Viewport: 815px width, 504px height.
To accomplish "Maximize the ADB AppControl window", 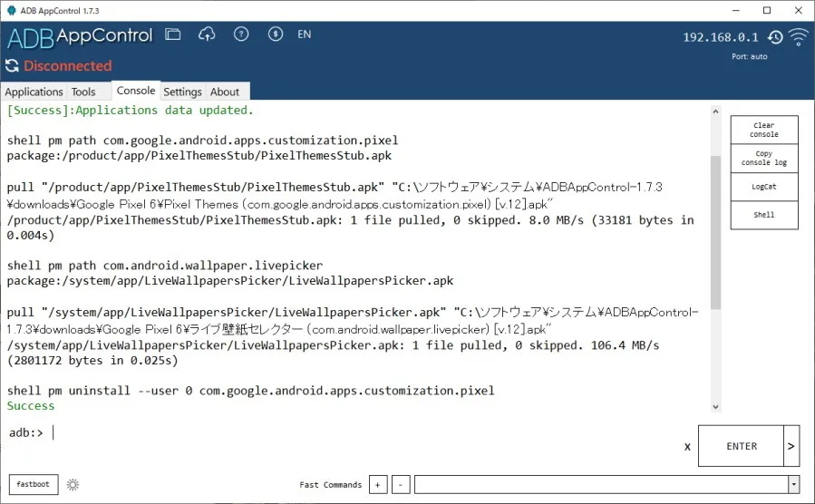I will 767,10.
